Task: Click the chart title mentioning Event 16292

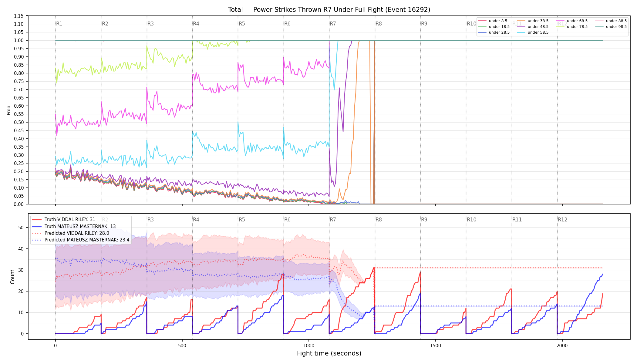Action: pyautogui.click(x=329, y=10)
